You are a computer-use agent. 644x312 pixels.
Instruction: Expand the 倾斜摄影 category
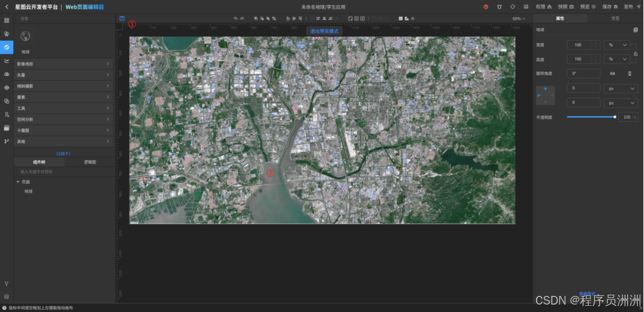point(64,86)
